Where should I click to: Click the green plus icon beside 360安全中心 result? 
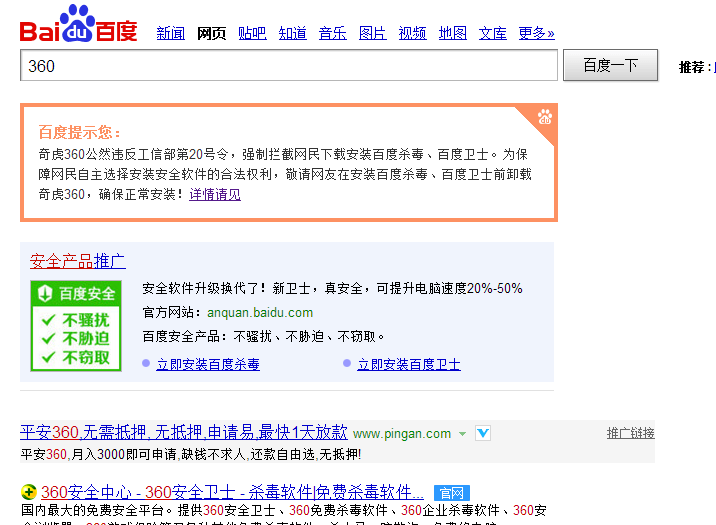(29, 492)
